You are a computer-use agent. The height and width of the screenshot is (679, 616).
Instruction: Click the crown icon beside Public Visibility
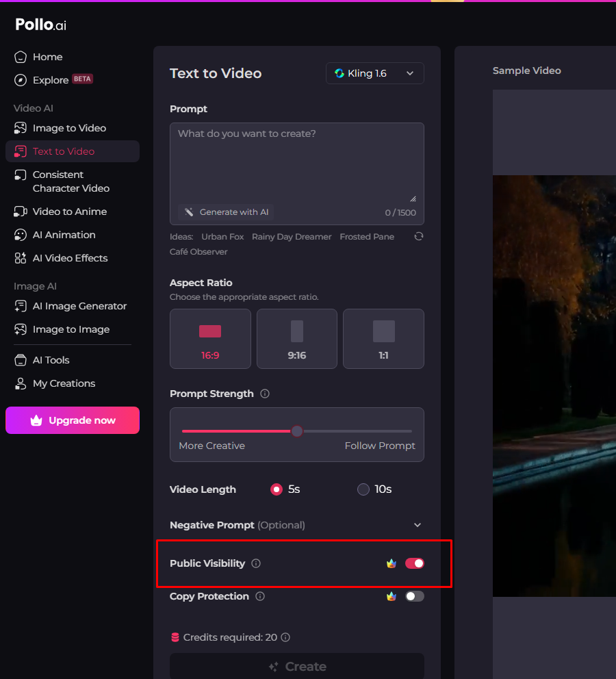(392, 563)
